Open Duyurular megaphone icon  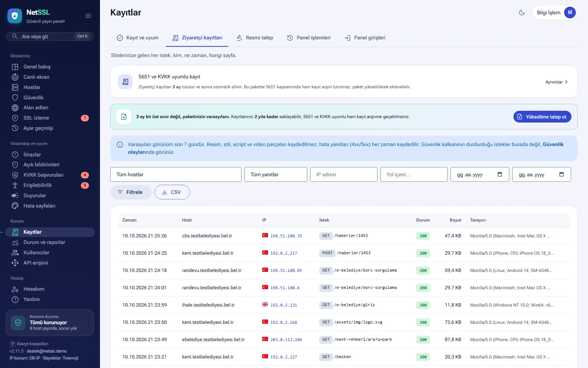[x=15, y=195]
